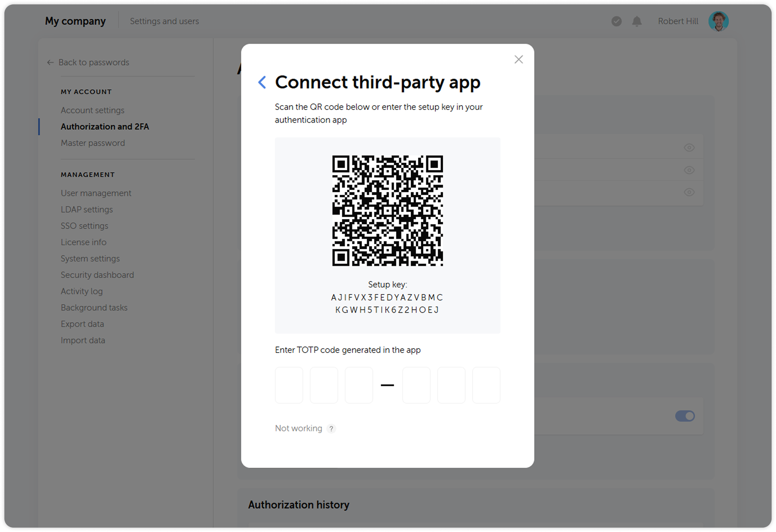Toggle the second eye visibility icon
776x532 pixels.
click(x=689, y=170)
